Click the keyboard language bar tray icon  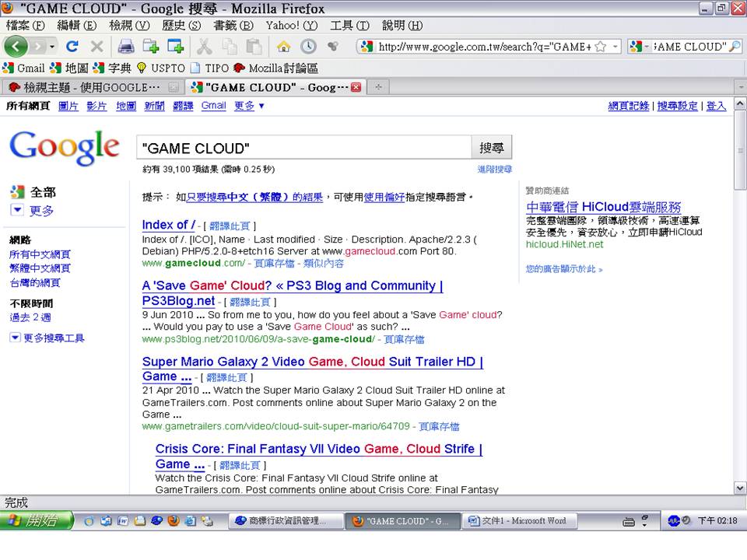point(629,521)
